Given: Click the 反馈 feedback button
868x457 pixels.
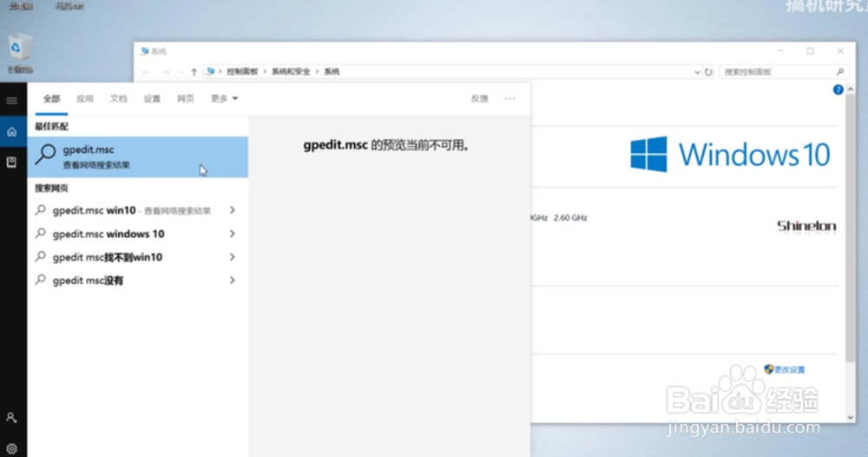Looking at the screenshot, I should coord(479,98).
